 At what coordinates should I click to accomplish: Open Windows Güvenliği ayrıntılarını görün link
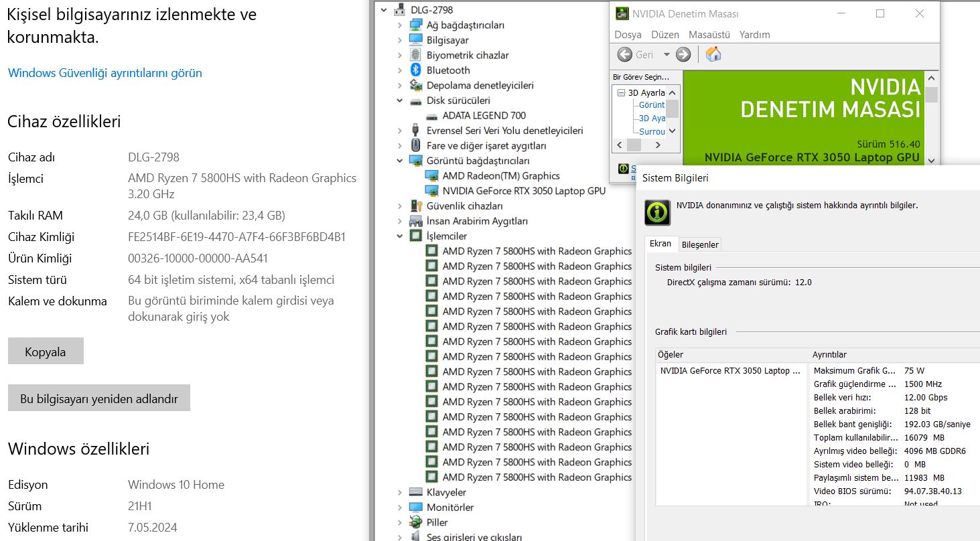coord(104,73)
